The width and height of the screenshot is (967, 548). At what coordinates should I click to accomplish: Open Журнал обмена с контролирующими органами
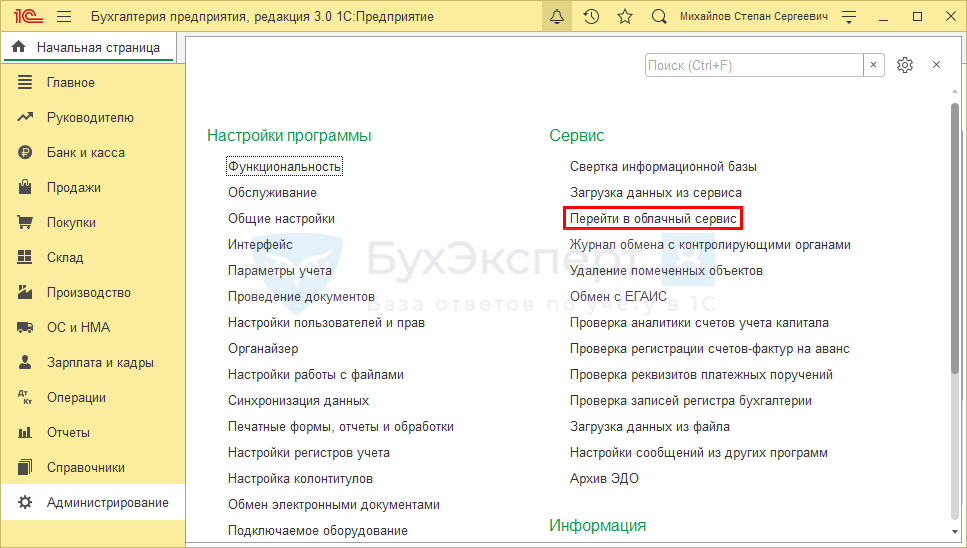[x=710, y=245]
